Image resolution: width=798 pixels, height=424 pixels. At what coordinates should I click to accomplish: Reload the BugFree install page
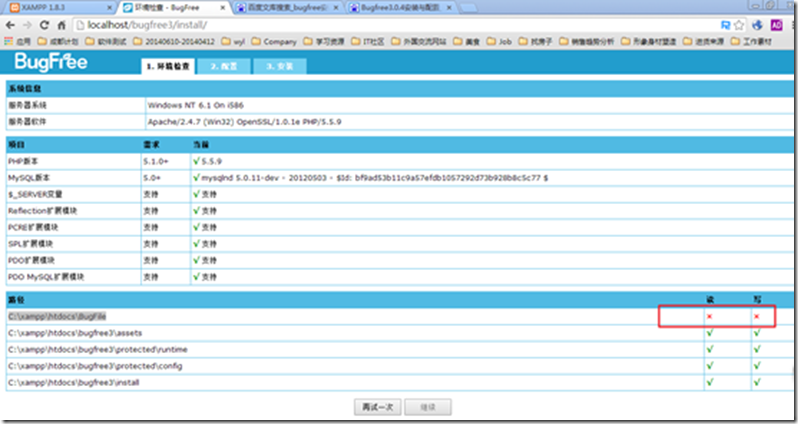(44, 25)
